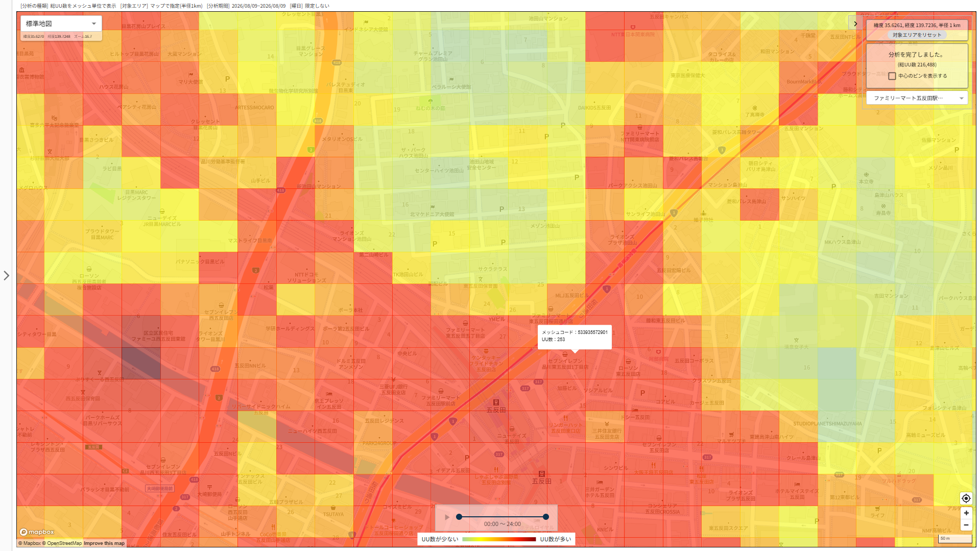Click the UU数が多い legend label
Screen dimensions: 980x551
pyautogui.click(x=556, y=539)
